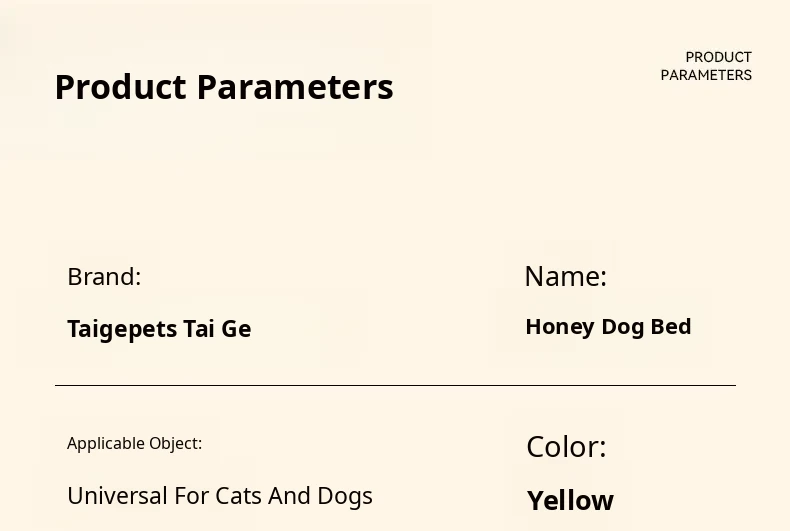Click the Yellow color value
This screenshot has height=531, width=790.
(x=570, y=500)
